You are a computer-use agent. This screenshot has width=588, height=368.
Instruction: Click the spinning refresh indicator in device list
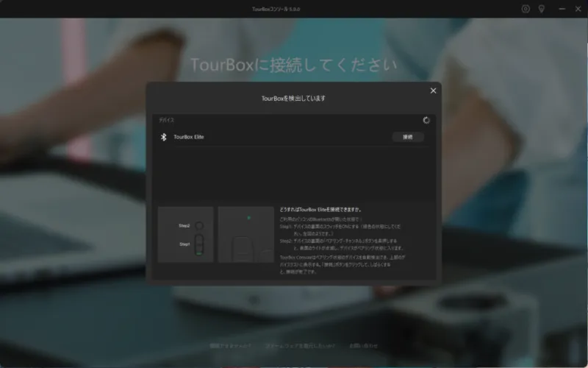point(426,120)
